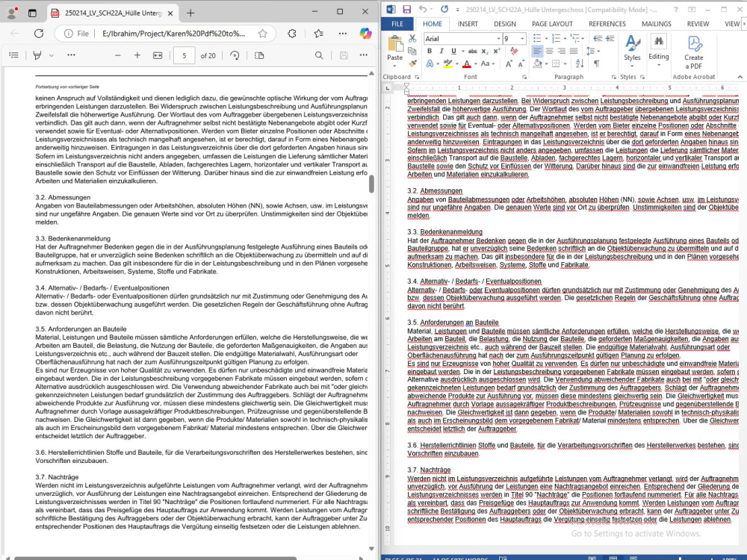Screen dimensions: 747x560
Task: Click the Create a PDF Acrobat icon
Action: [x=694, y=52]
